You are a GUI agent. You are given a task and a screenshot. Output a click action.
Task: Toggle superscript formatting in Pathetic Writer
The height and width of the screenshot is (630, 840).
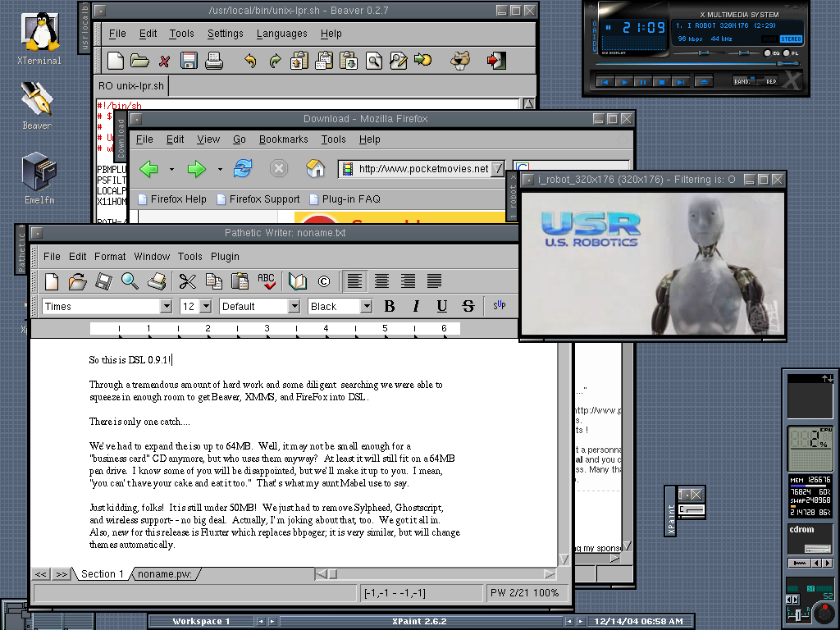point(499,305)
